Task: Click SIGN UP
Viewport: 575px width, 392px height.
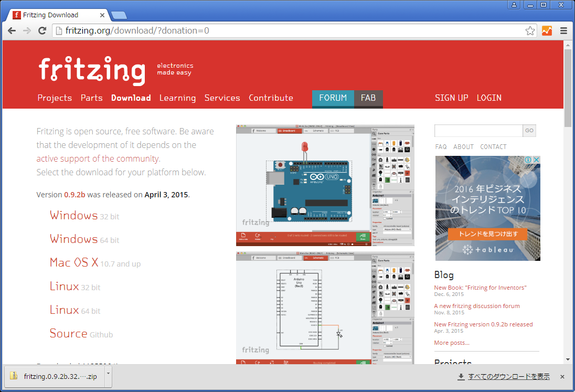Action: click(x=451, y=98)
